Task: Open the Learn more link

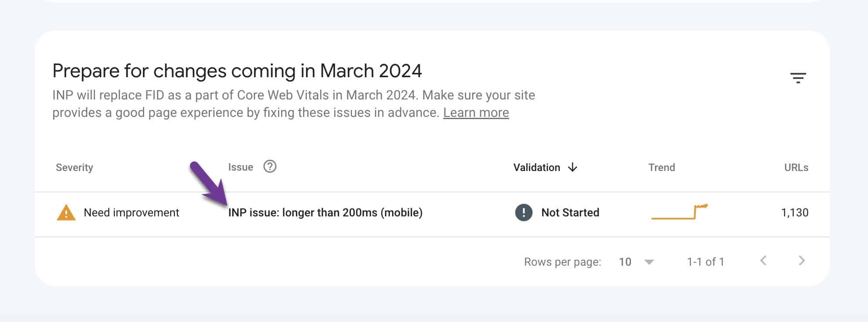Action: coord(476,113)
